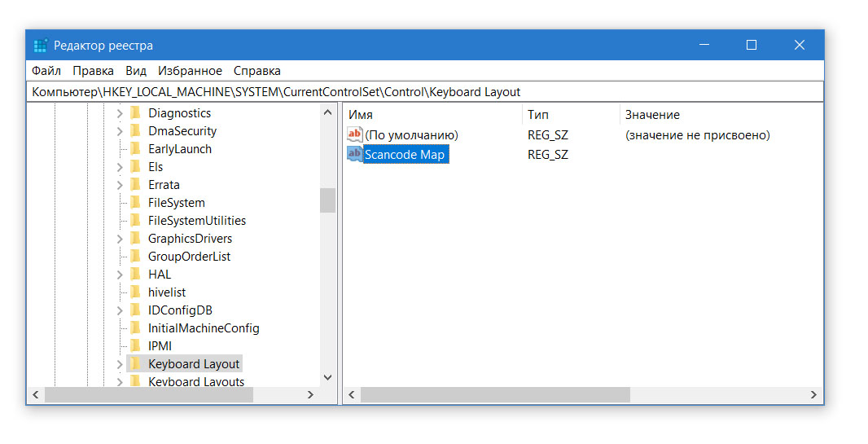Select the EarlyLaunch tree key

tap(180, 149)
